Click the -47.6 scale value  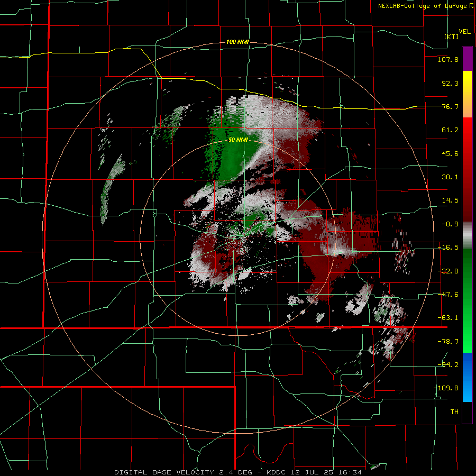448,295
